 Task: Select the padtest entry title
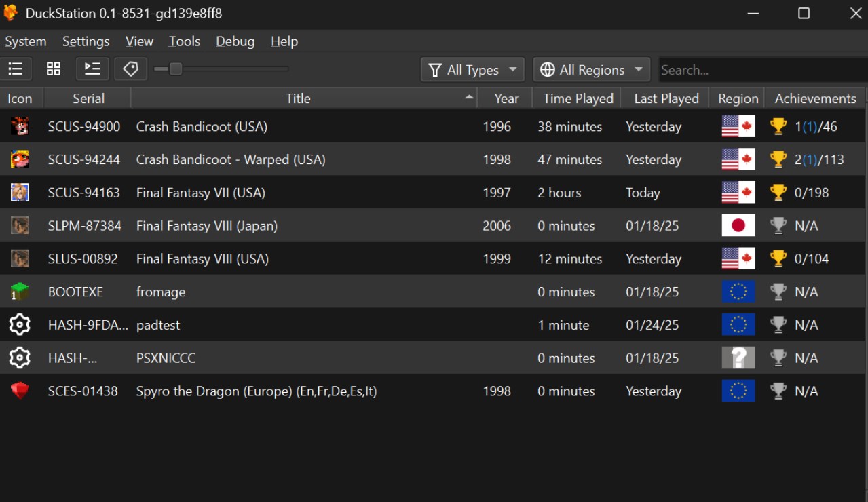point(158,325)
